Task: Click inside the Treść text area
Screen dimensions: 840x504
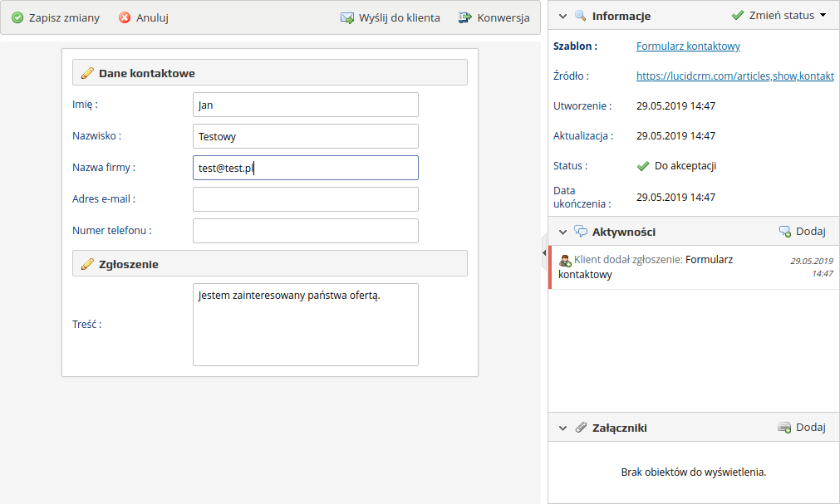Action: (306, 325)
